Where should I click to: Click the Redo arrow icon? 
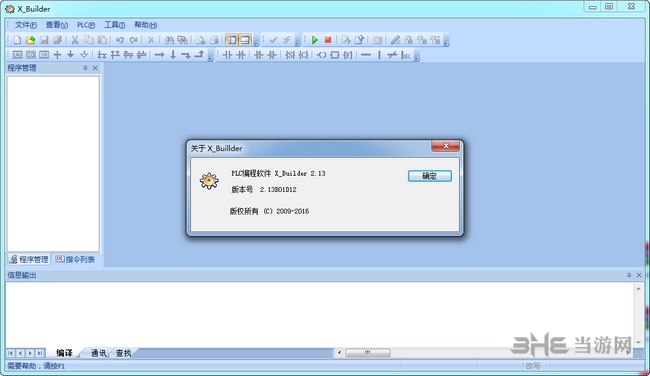[133, 40]
